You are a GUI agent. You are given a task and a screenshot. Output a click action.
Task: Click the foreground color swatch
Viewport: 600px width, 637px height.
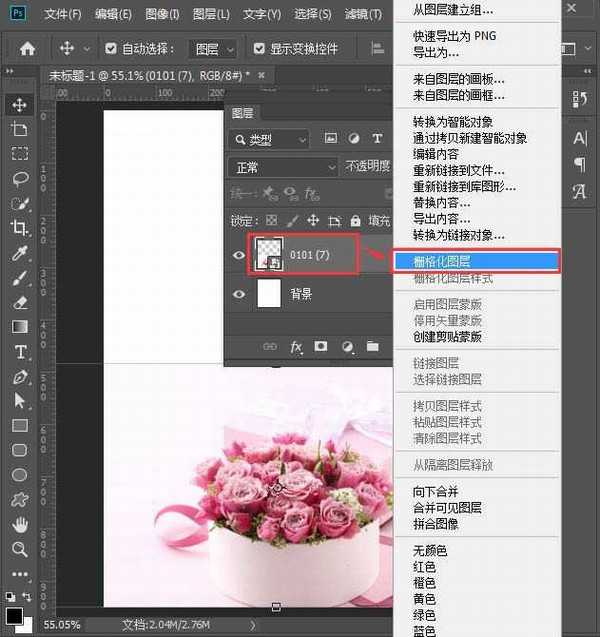tap(14, 616)
